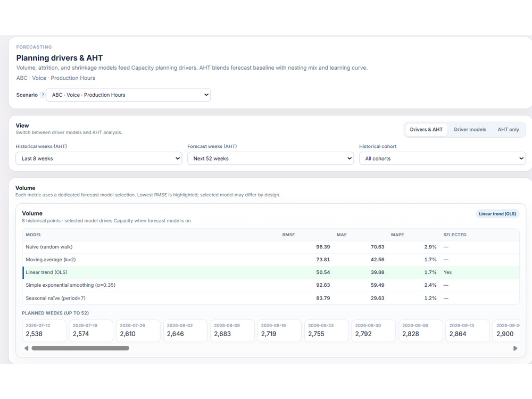Select the Seasonal naïve (period=7) row

271,298
